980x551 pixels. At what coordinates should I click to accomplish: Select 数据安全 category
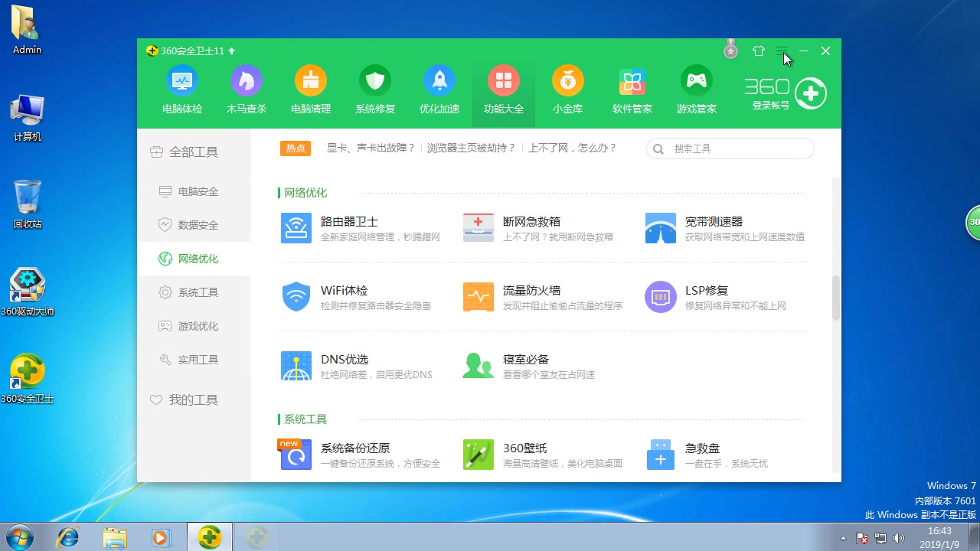(x=194, y=225)
